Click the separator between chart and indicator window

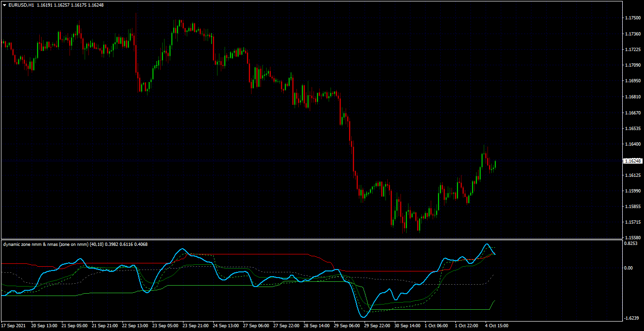[x=310, y=240]
